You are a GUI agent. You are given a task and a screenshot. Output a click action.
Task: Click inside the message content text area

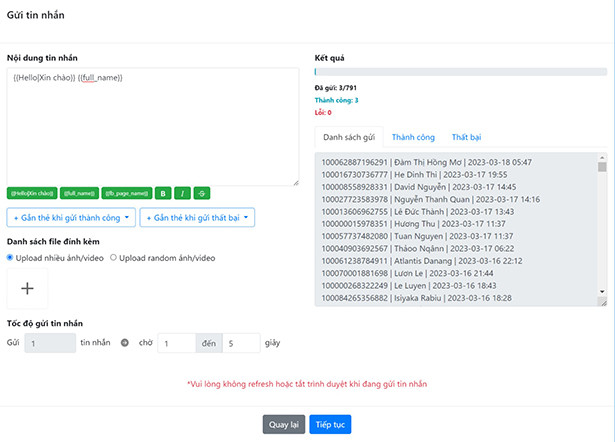pos(153,127)
